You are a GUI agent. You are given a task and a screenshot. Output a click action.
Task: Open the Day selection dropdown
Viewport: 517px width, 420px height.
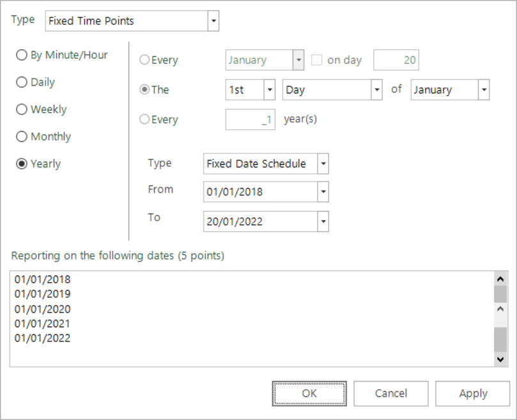pos(376,89)
